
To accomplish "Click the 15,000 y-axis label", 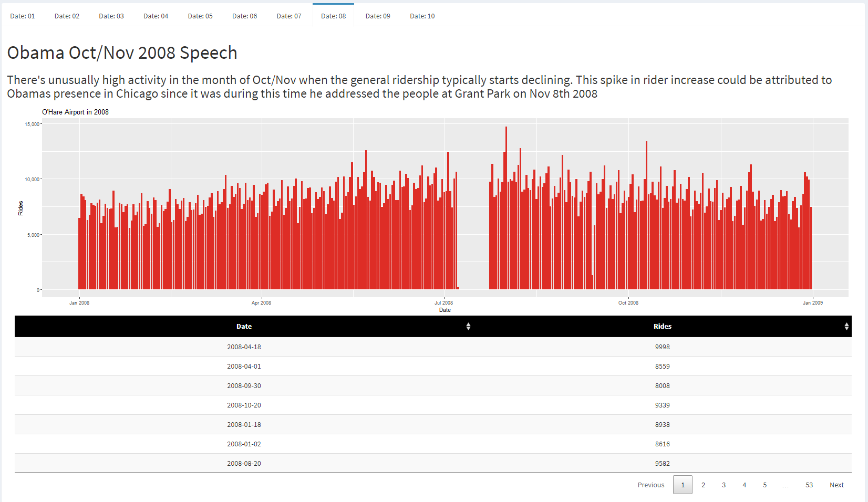I will (x=32, y=124).
